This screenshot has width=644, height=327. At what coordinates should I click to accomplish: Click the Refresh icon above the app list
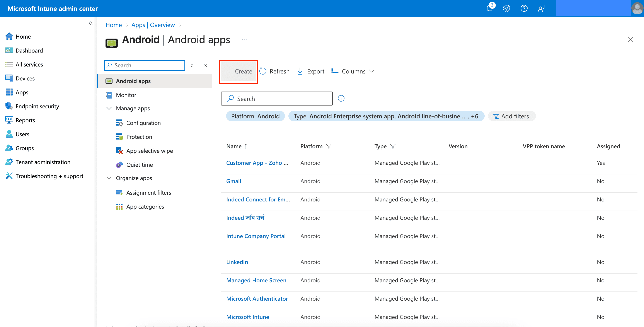[x=263, y=71]
